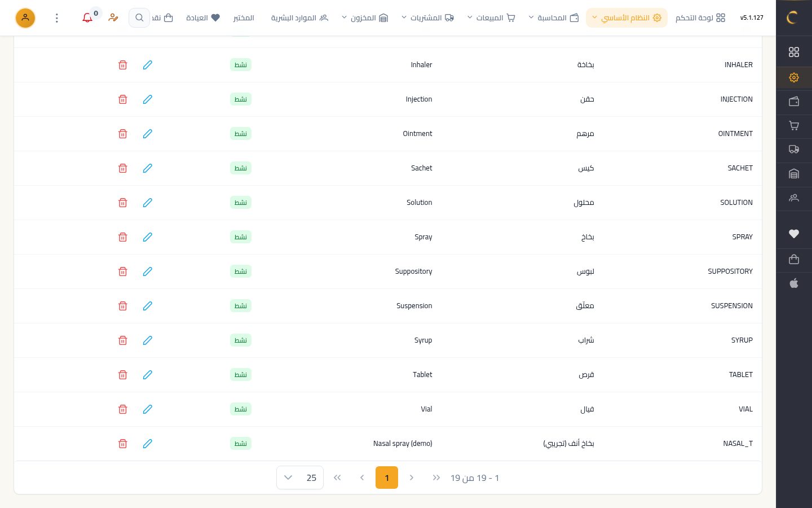Edit the INHALER row with pencil icon

[148, 65]
